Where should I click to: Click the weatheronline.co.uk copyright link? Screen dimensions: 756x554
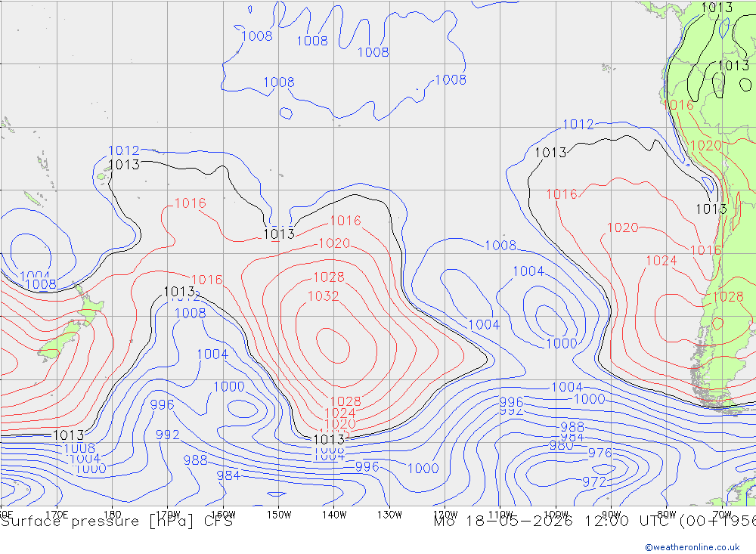pyautogui.click(x=692, y=547)
